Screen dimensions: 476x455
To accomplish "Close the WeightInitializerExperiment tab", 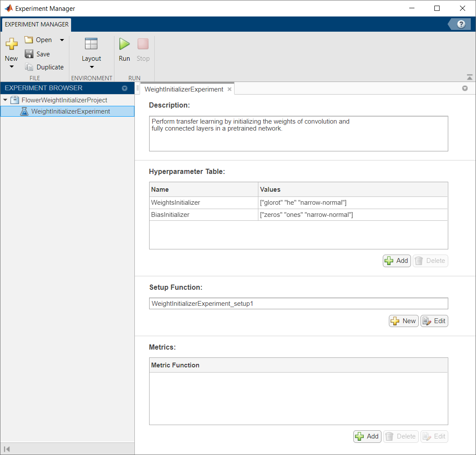I will coord(229,89).
